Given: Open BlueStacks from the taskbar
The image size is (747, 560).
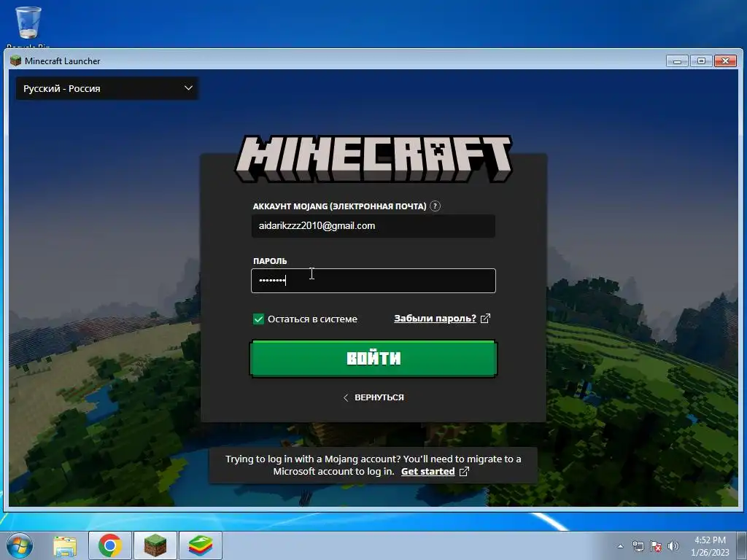Looking at the screenshot, I should coord(200,545).
